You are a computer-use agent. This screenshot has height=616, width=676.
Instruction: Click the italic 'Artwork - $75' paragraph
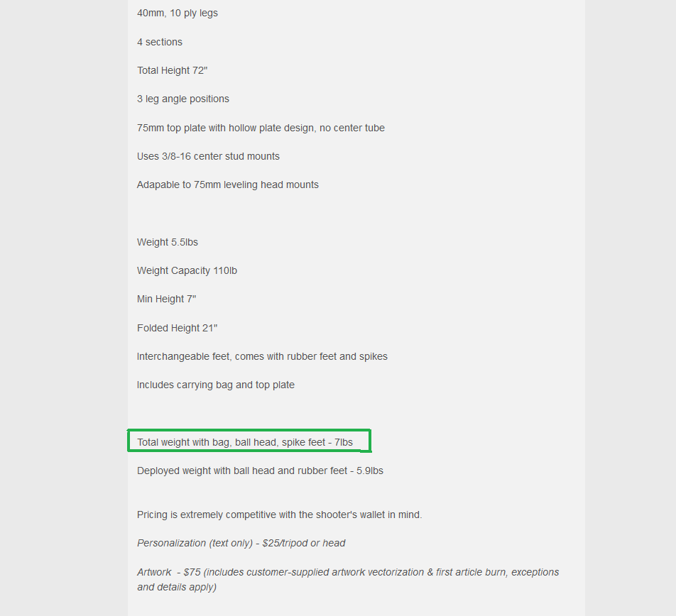tap(348, 579)
